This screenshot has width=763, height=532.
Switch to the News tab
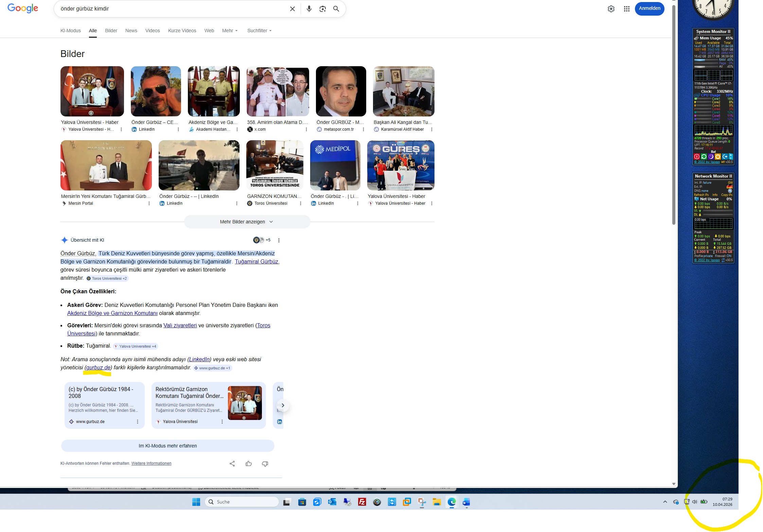pos(131,31)
